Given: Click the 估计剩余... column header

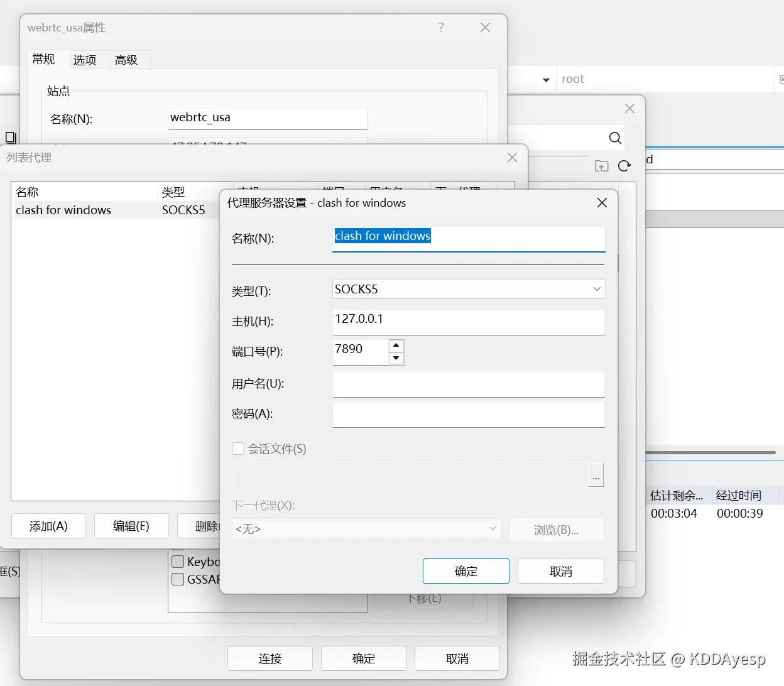Looking at the screenshot, I should [x=678, y=495].
